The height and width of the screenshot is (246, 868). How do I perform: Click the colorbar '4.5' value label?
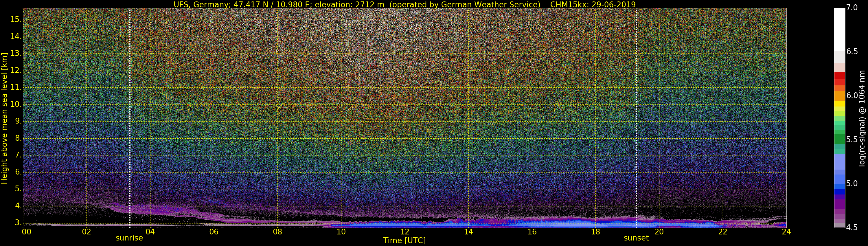tap(852, 227)
